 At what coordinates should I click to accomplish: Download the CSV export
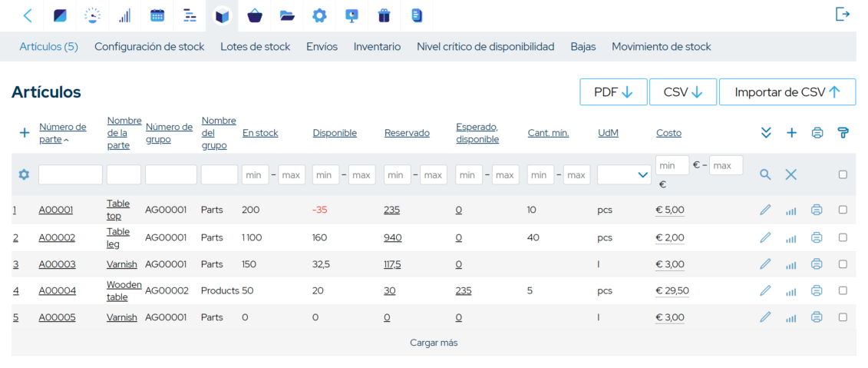[683, 92]
